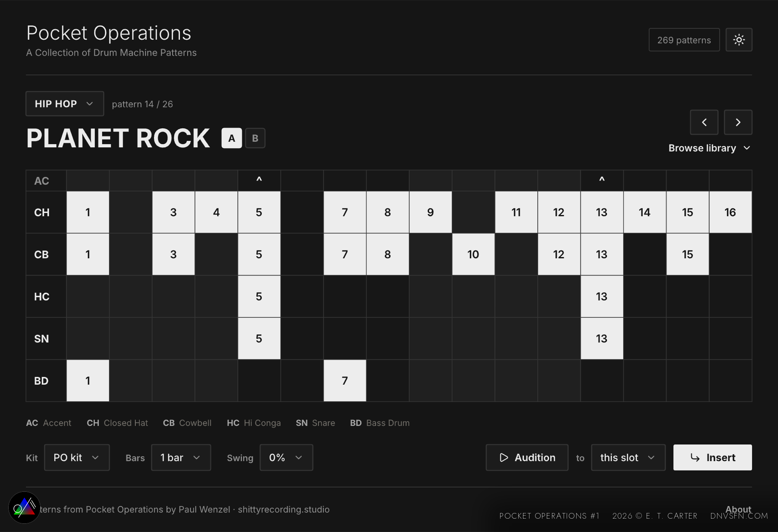Viewport: 778px width, 532px height.
Task: Expand the Browse library menu
Action: pos(709,148)
